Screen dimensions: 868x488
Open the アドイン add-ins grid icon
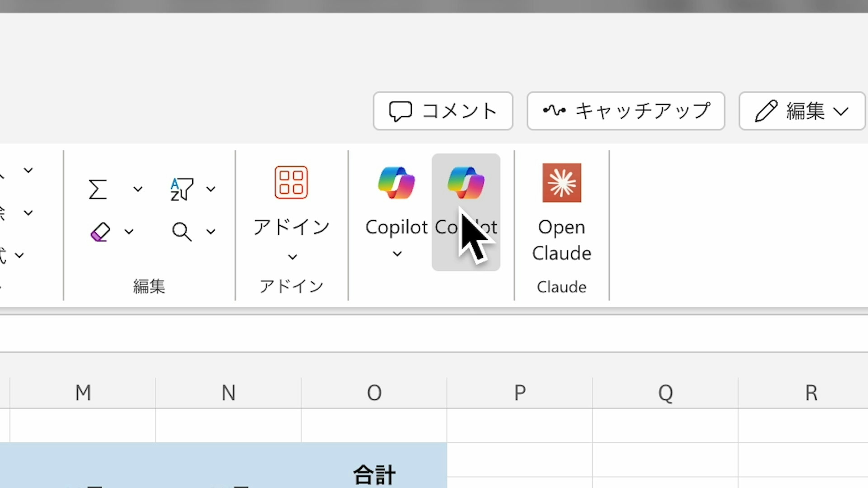(x=291, y=183)
